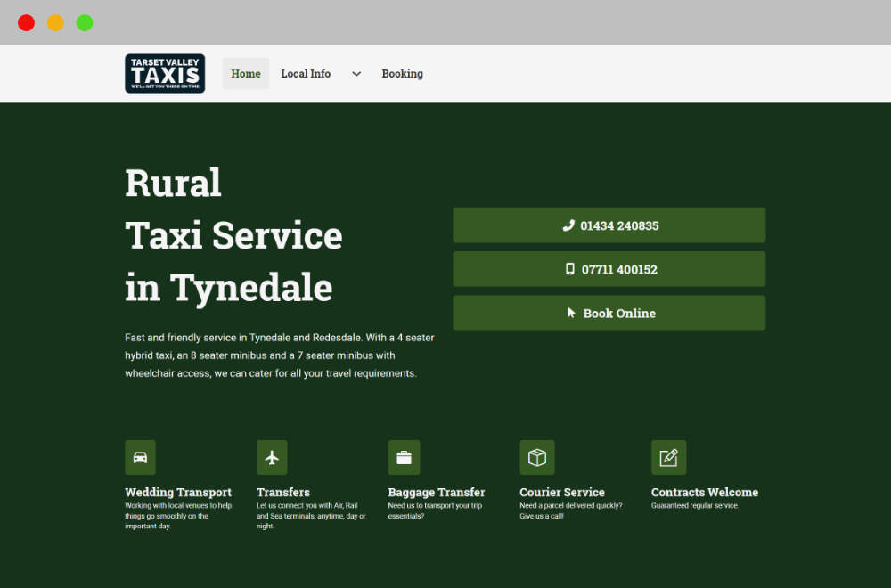Click the parcel box Courier Service icon
891x588 pixels.
click(x=537, y=457)
